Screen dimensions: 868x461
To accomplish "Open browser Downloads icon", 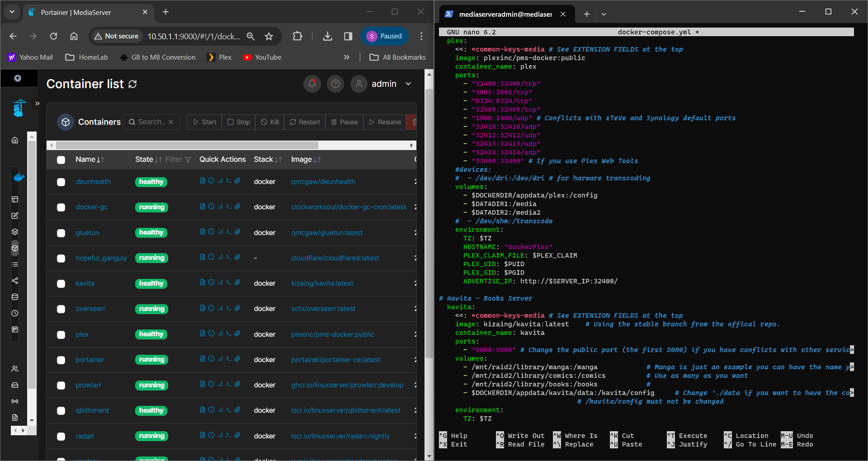I will (328, 36).
